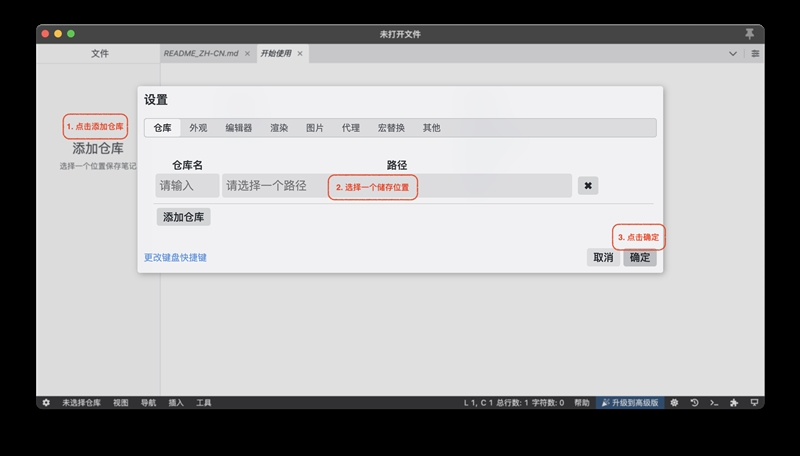Open the 插入 status bar menu
Screen dimensions: 800x456
176,403
